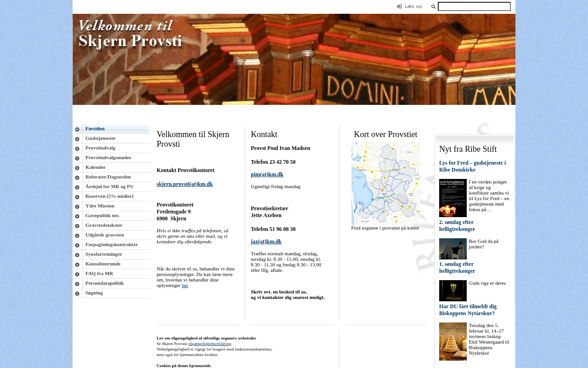Click the Biskoppens Nytårskur cake thumbnail

tap(453, 341)
